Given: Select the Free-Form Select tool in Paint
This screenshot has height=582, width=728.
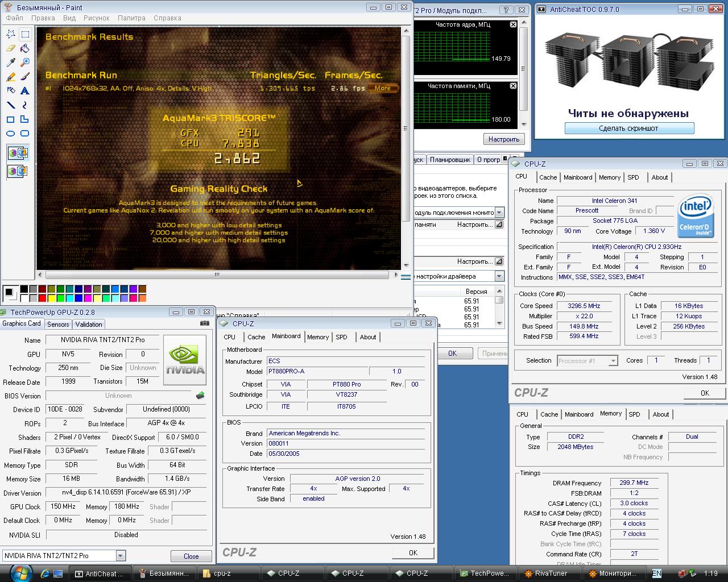Looking at the screenshot, I should pyautogui.click(x=11, y=34).
